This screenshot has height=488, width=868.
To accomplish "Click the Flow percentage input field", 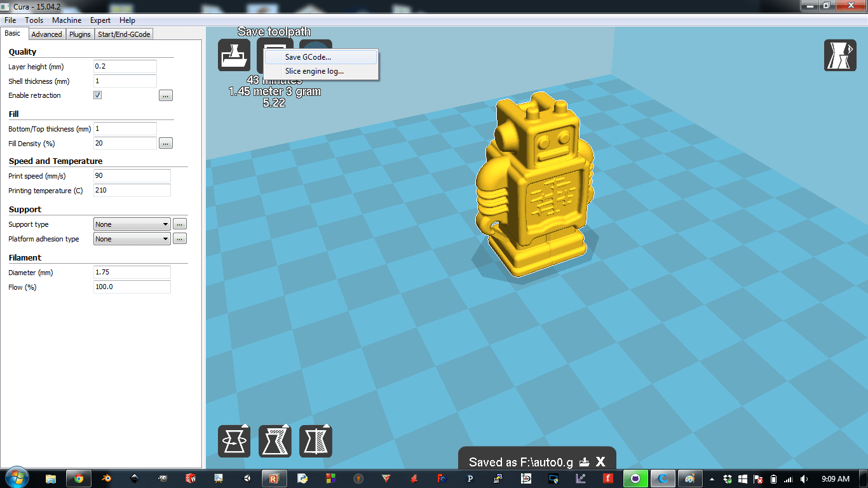I will tap(132, 287).
